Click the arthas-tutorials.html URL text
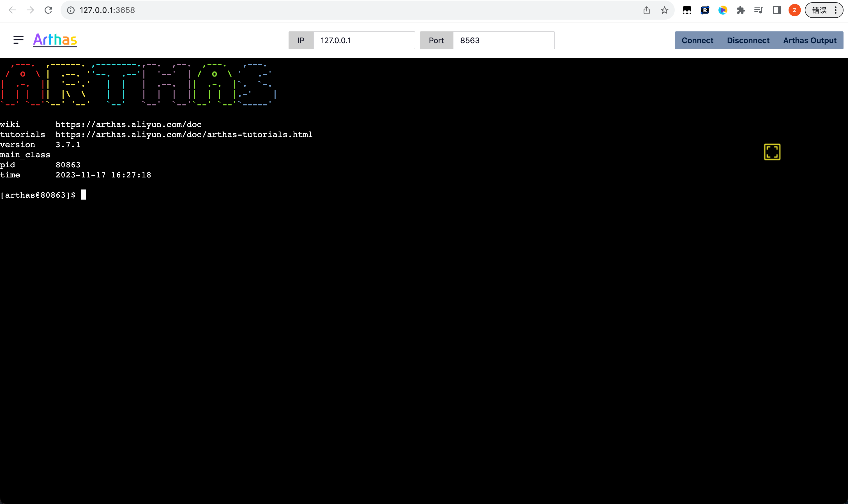 tap(184, 135)
